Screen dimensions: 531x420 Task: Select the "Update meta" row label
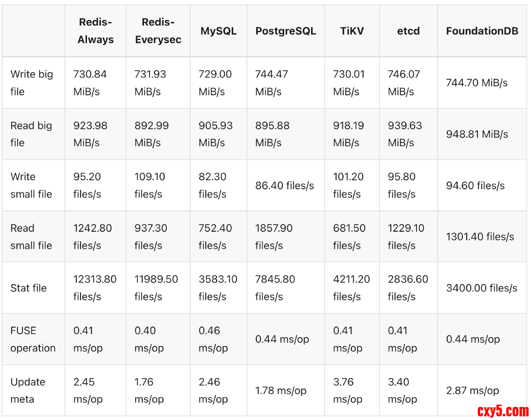(28, 391)
